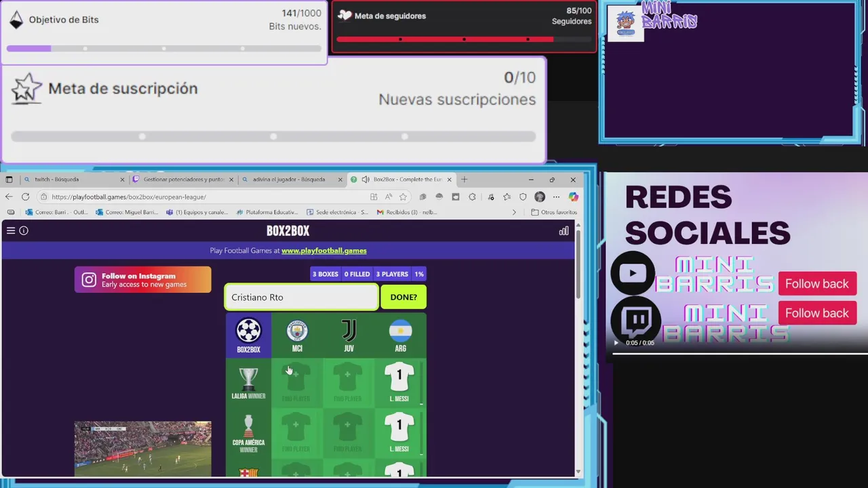Click the football match video thumbnail

click(x=143, y=449)
